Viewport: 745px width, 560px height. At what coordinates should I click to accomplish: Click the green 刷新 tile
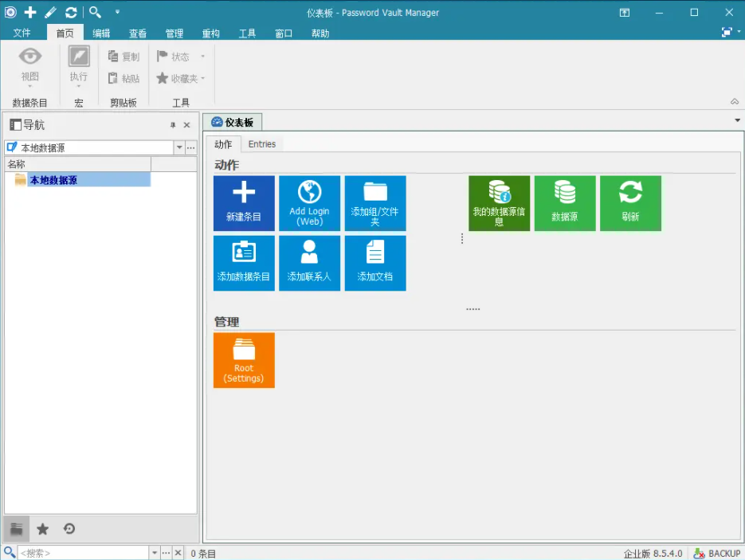(x=630, y=203)
